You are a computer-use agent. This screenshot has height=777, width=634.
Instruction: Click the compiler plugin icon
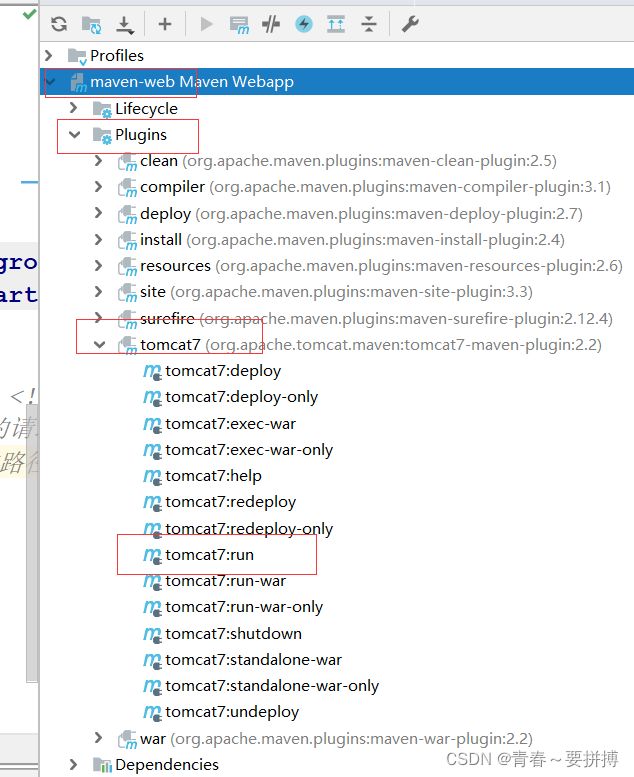(x=127, y=188)
